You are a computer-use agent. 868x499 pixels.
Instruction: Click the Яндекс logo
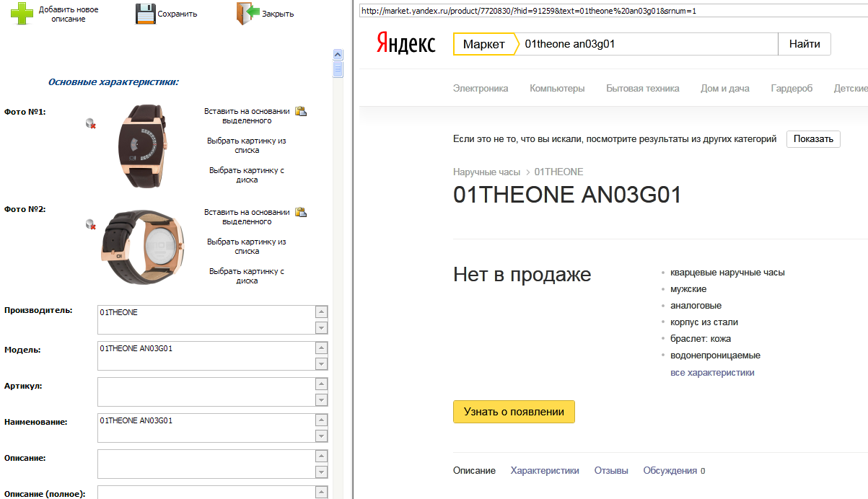pyautogui.click(x=405, y=43)
